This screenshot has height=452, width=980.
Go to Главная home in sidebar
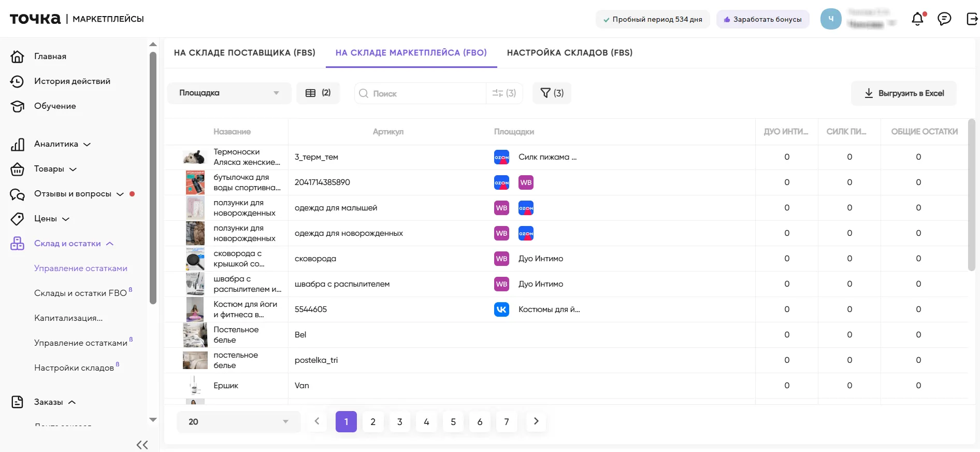[x=50, y=56]
